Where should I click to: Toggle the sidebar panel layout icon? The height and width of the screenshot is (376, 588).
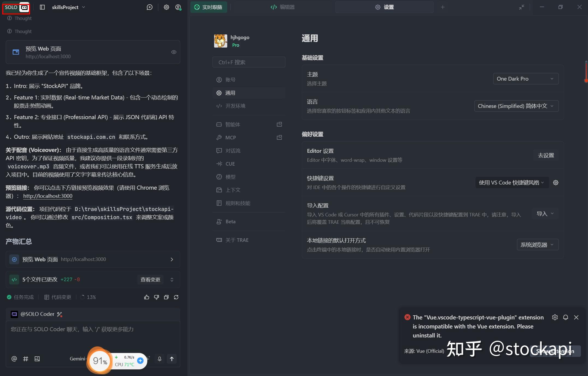coord(42,7)
